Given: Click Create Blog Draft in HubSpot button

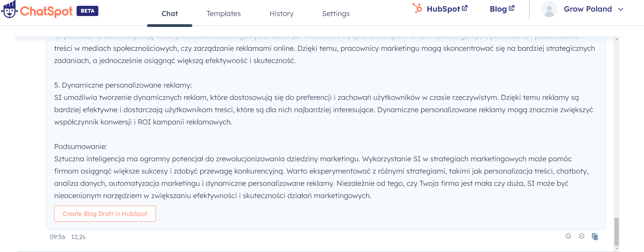Looking at the screenshot, I should 105,213.
